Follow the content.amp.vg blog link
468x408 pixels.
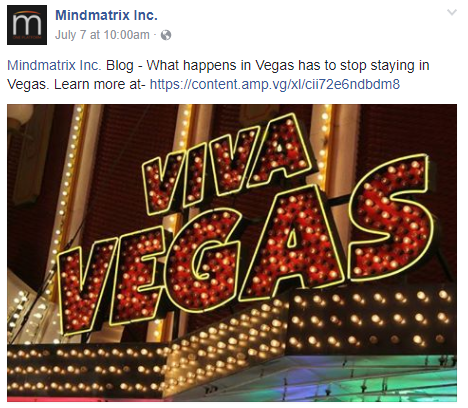tap(275, 84)
